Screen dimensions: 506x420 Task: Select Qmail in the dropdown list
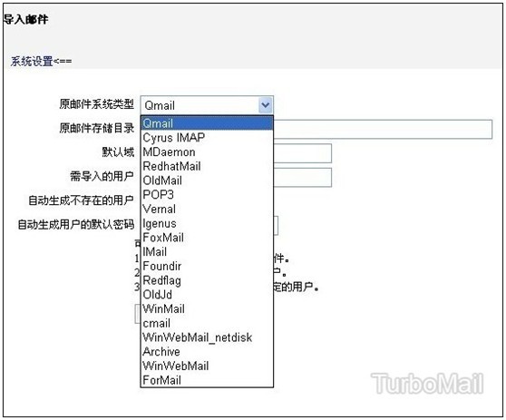(207, 123)
